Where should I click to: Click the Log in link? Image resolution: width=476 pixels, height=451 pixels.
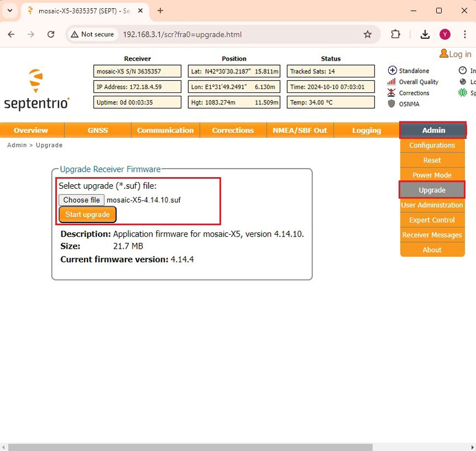click(x=455, y=54)
